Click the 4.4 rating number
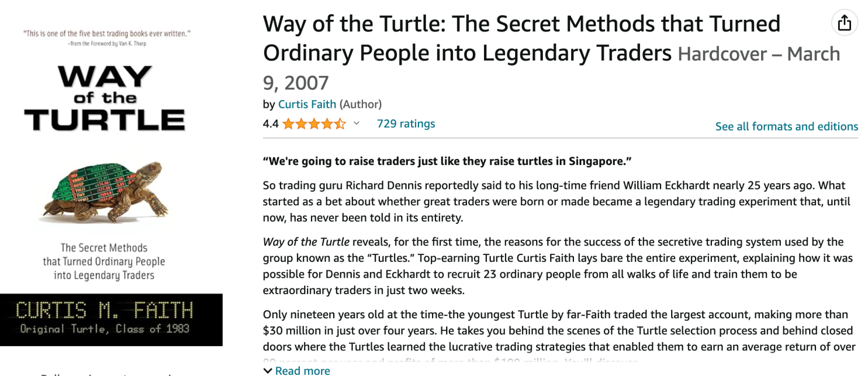This screenshot has width=868, height=376. click(x=270, y=124)
